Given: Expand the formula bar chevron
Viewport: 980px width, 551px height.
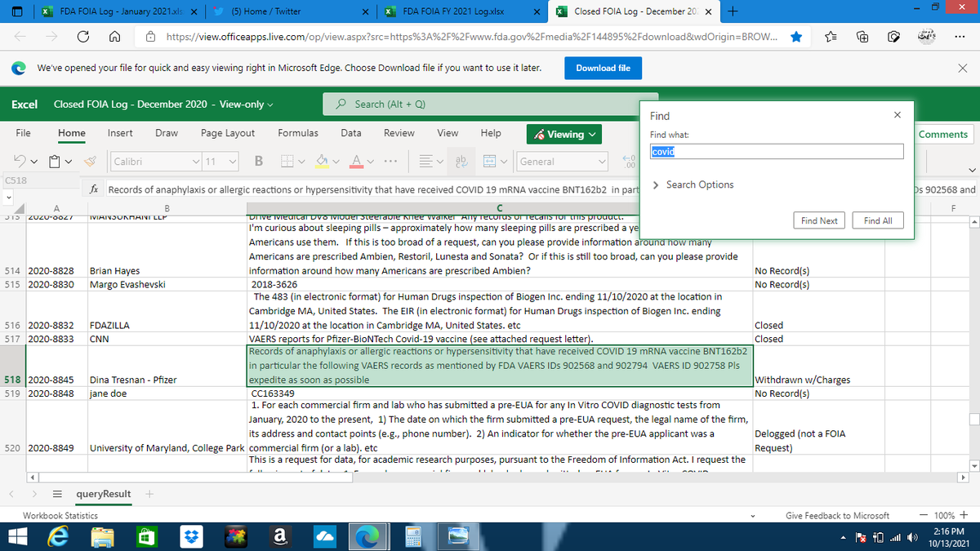Looking at the screenshot, I should (x=8, y=198).
